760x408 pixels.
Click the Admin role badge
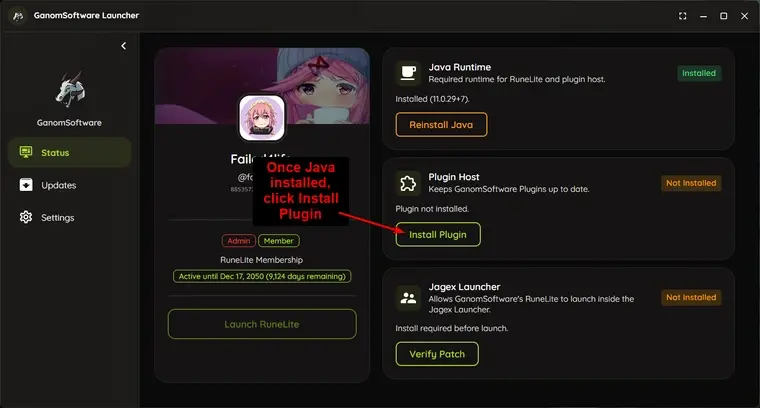click(239, 241)
